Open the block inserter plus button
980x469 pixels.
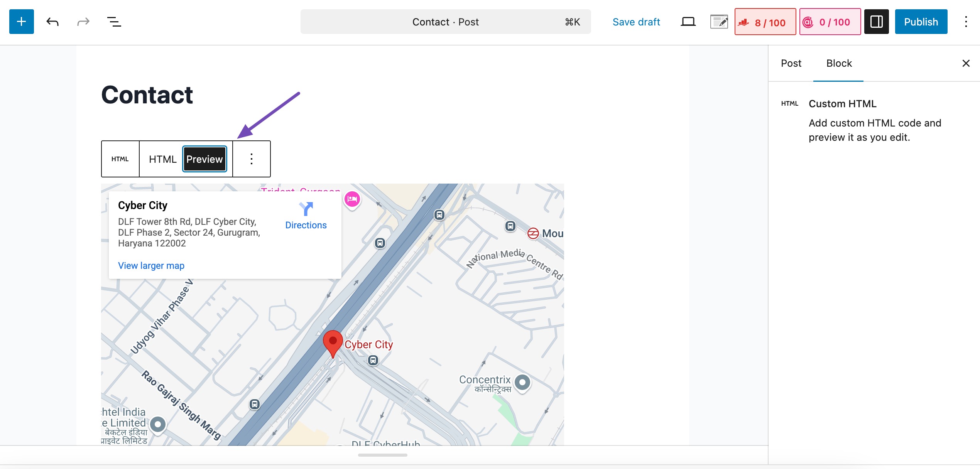22,22
